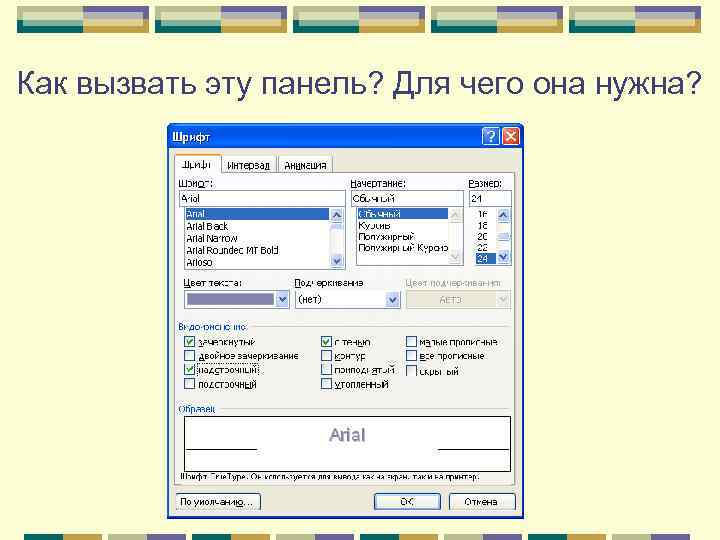
Task: Click size list down arrow
Action: click(504, 257)
